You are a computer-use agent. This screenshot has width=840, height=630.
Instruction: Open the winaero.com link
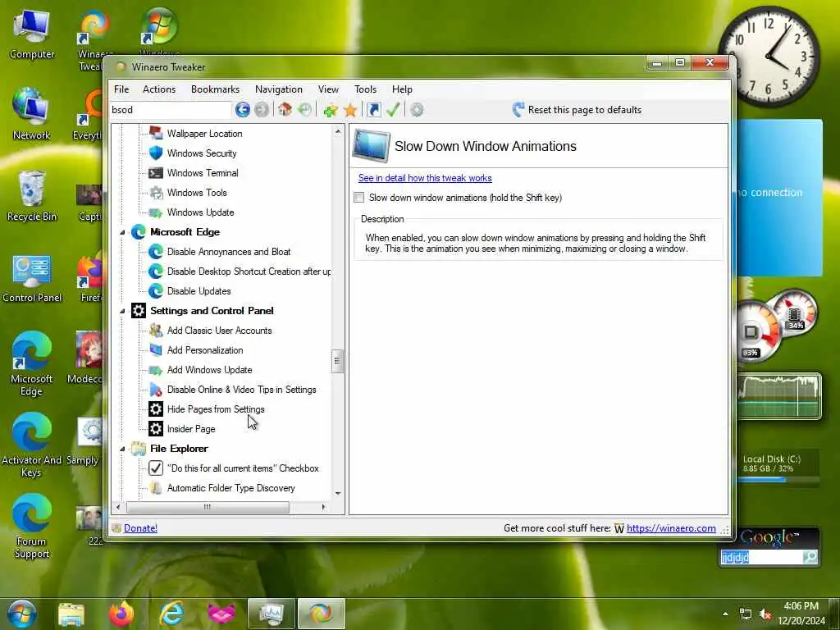click(x=671, y=528)
